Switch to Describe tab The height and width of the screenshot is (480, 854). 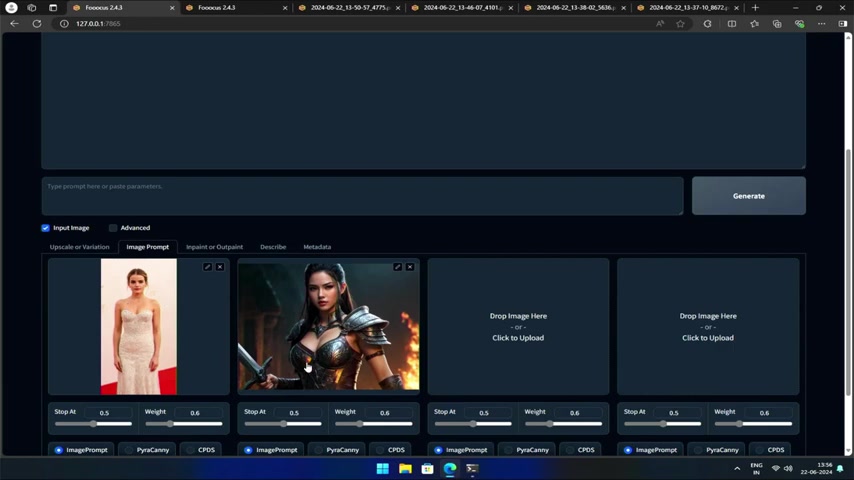(x=273, y=247)
